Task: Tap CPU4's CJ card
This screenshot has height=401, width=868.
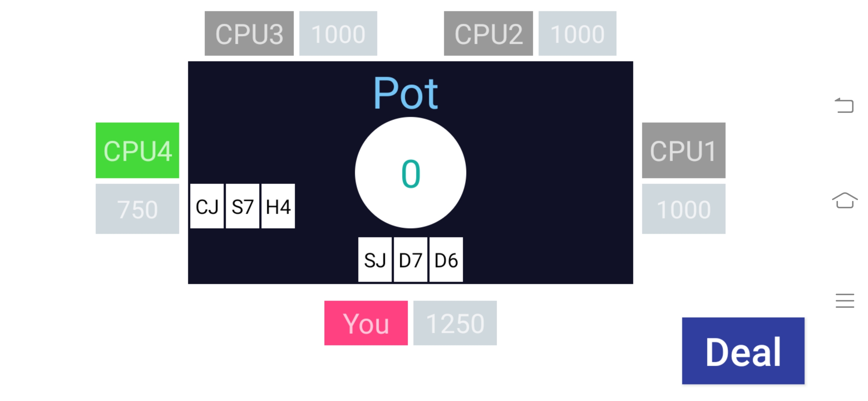Action: (x=207, y=206)
